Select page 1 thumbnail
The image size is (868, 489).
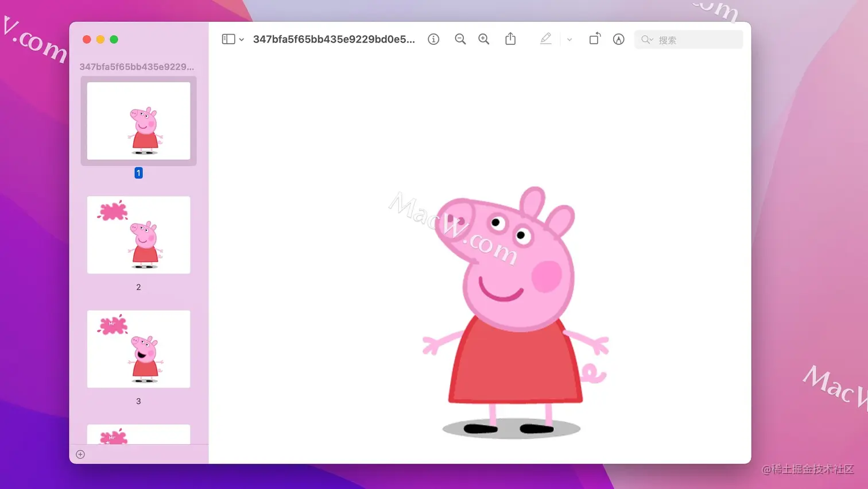(x=138, y=121)
